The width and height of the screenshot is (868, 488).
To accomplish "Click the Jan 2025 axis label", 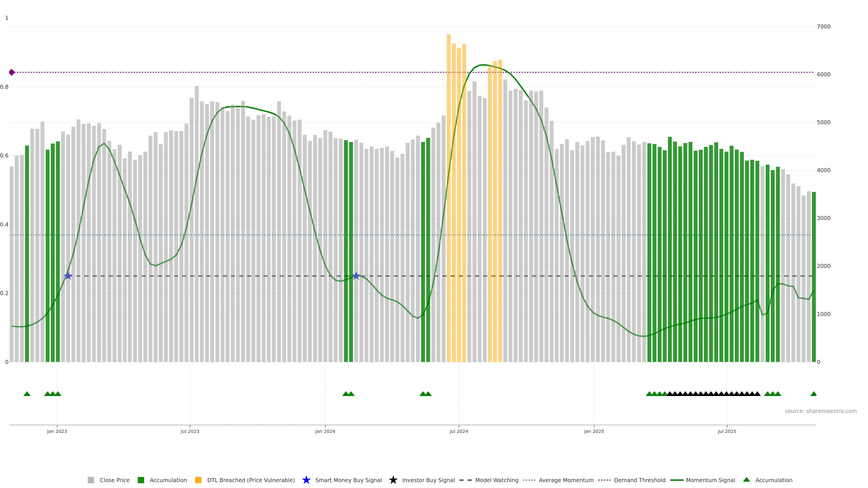I will [594, 431].
